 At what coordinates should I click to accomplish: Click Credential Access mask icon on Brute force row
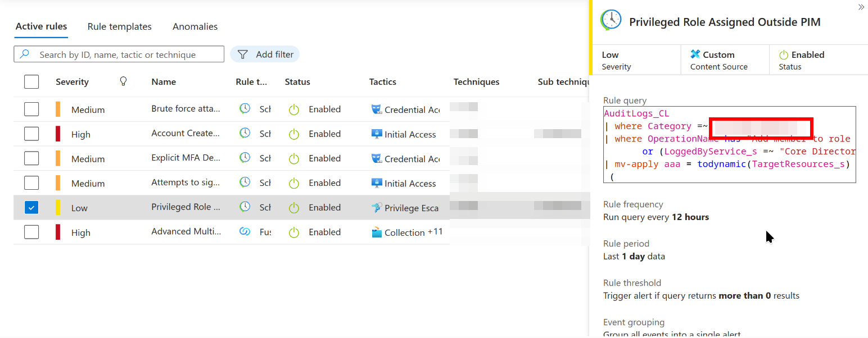(x=377, y=109)
